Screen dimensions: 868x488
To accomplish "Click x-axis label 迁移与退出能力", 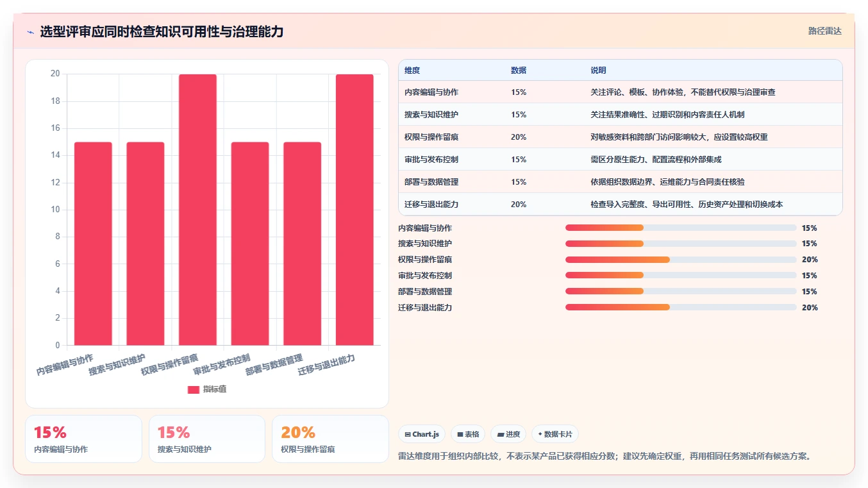I will tap(327, 364).
